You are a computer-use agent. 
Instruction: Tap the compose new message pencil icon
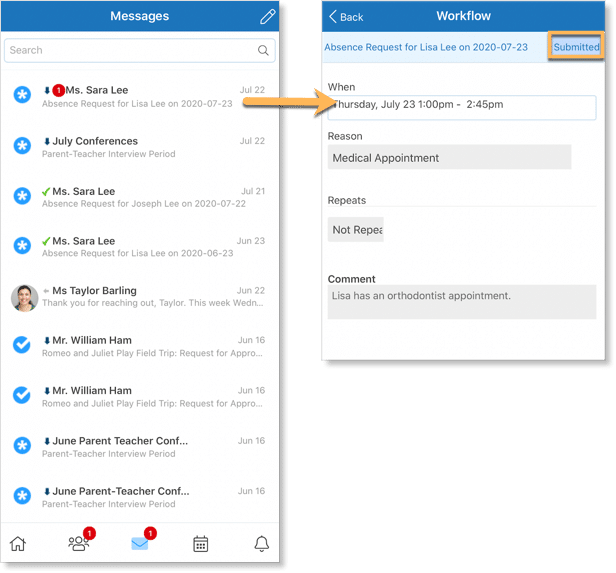tap(266, 17)
